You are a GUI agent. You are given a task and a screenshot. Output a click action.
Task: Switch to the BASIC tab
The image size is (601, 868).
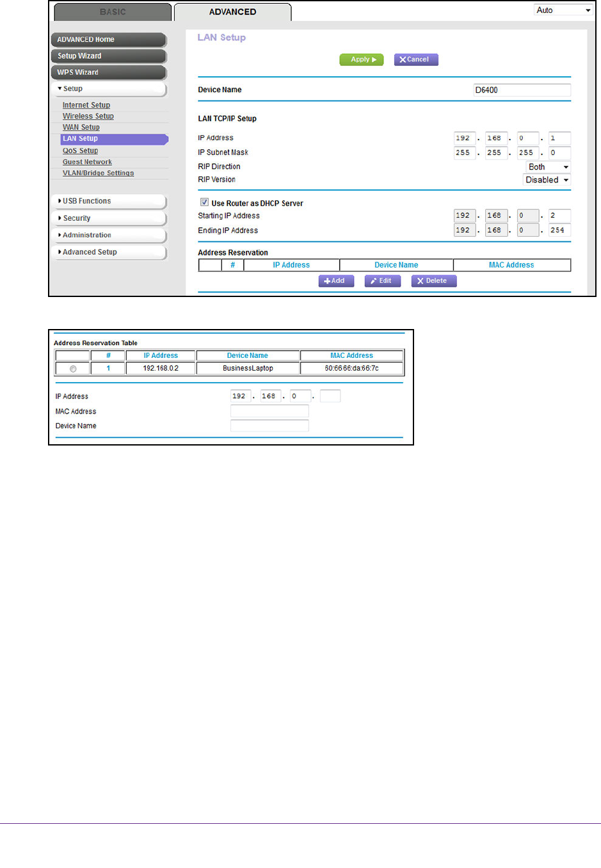[x=113, y=12]
